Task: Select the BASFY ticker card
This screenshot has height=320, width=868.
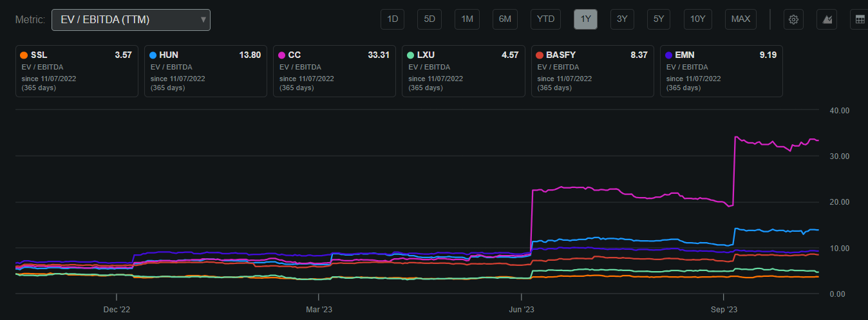Action: pyautogui.click(x=592, y=71)
